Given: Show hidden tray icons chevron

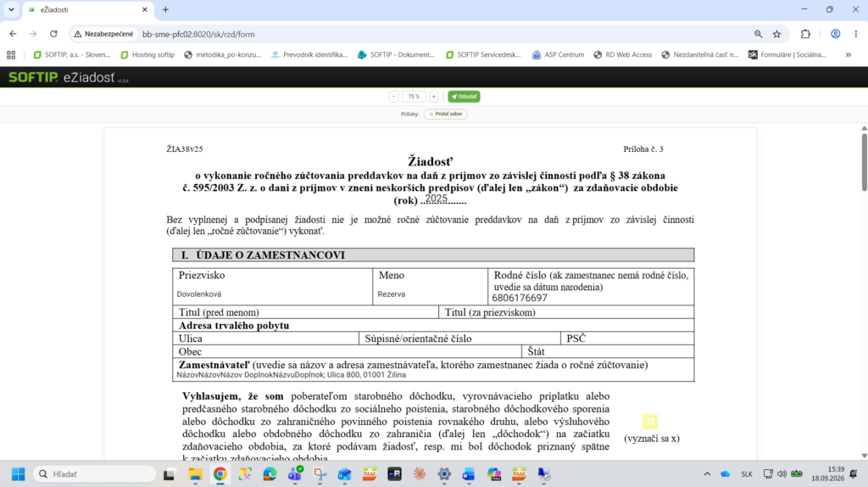Looking at the screenshot, I should click(707, 474).
